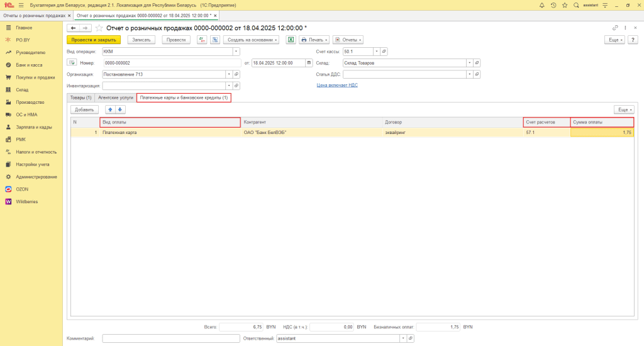
Task: Expand Организация dropdown arrow
Action: [x=229, y=74]
